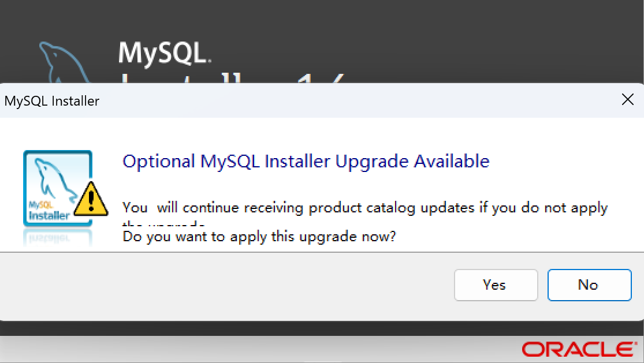Click the empty middle of the dialog title bar
Image resolution: width=644 pixels, height=363 pixels.
(x=347, y=100)
